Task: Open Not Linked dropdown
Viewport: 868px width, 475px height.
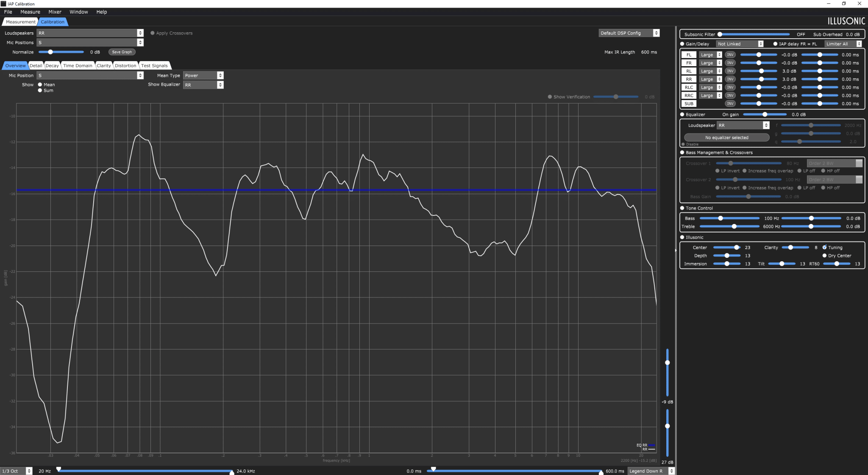Action: coord(740,44)
